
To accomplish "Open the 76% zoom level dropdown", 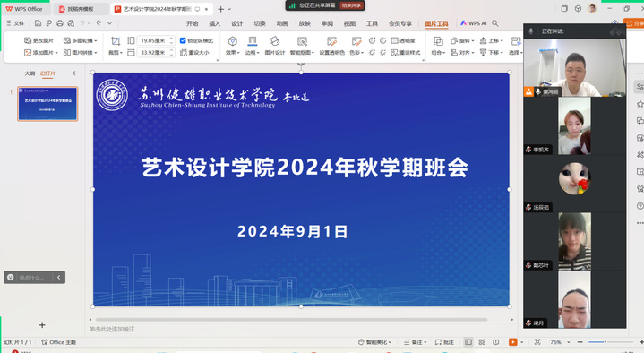I will coord(560,342).
